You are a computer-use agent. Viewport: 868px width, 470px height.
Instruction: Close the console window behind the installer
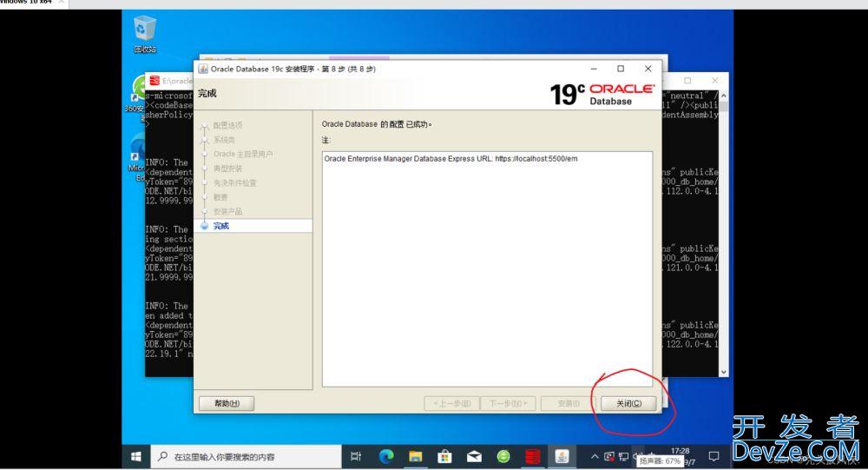[714, 81]
